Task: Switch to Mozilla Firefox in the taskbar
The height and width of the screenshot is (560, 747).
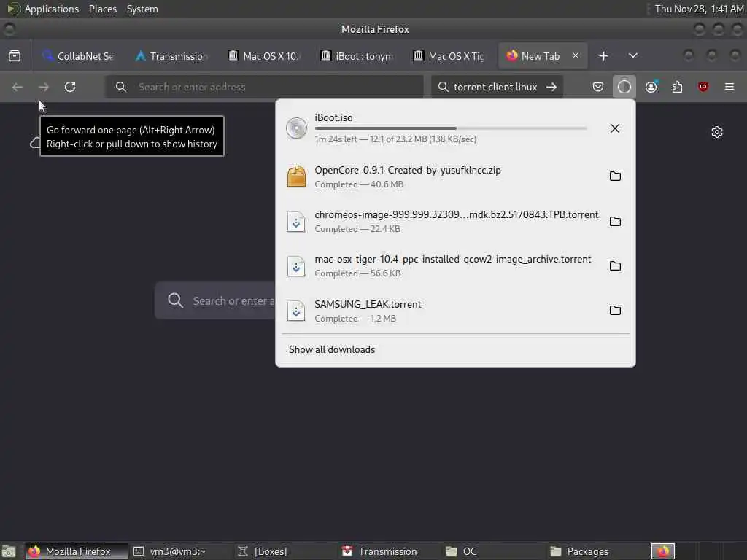Action: pyautogui.click(x=77, y=551)
